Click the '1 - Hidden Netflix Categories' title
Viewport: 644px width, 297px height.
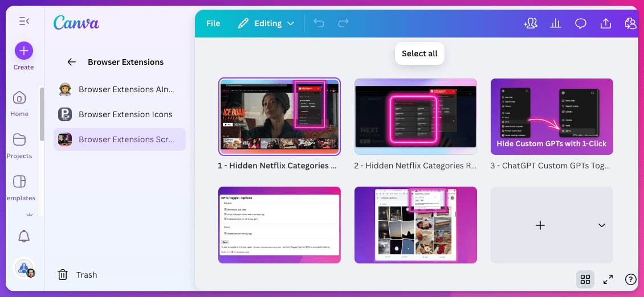click(x=277, y=166)
